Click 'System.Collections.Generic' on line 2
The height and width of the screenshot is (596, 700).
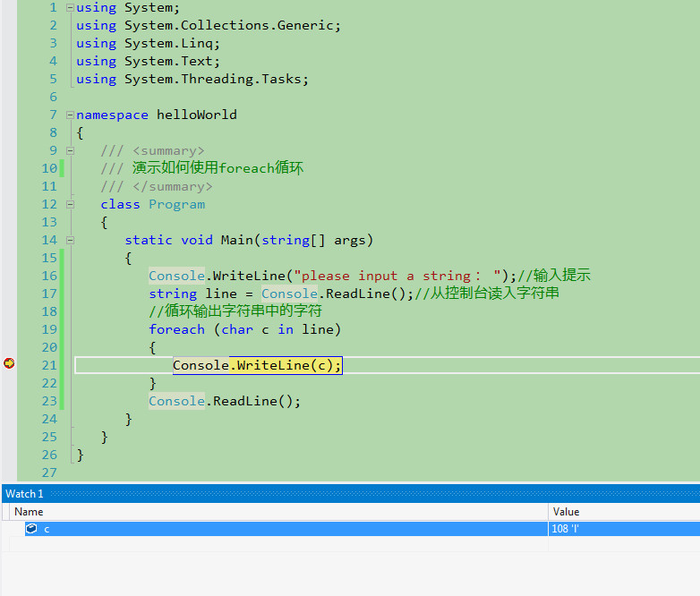[x=229, y=25]
